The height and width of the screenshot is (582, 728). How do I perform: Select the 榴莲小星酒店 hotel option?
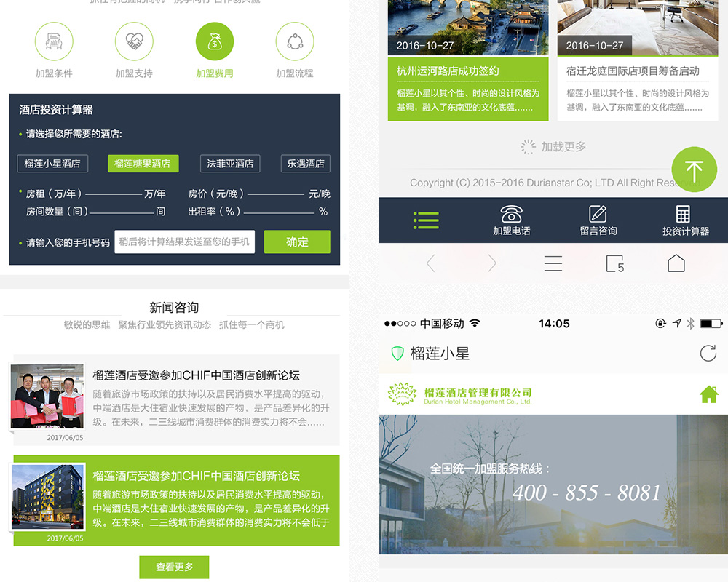tap(52, 164)
